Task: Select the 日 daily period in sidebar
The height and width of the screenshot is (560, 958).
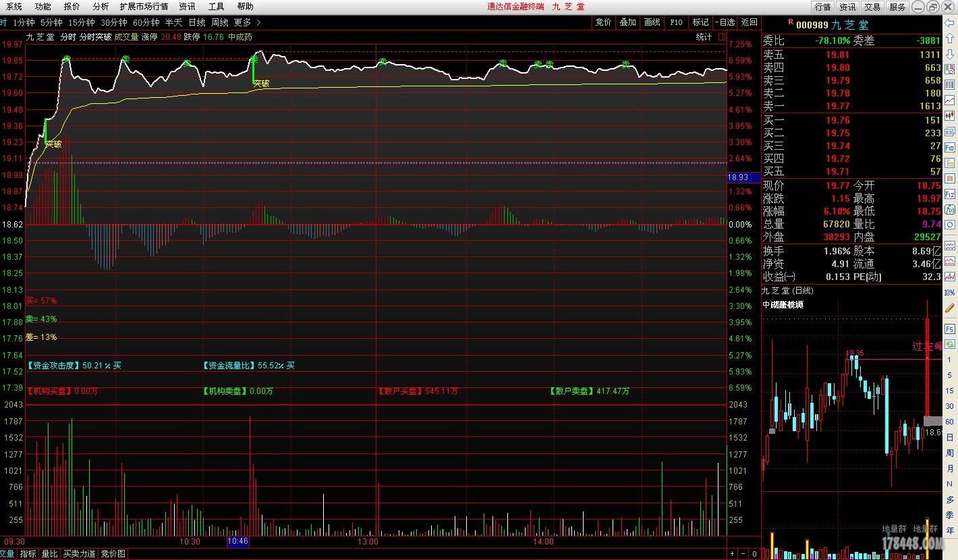Action: (950, 437)
